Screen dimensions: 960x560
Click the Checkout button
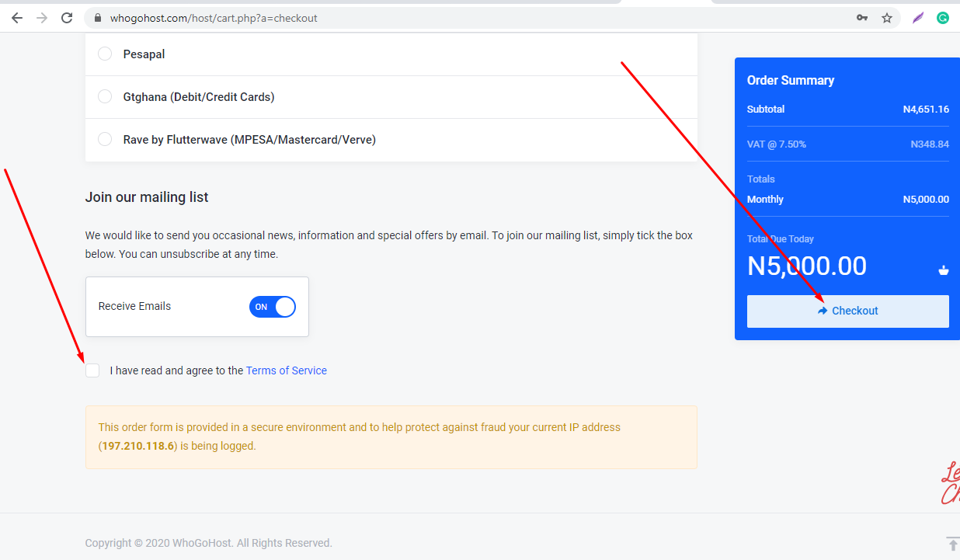coord(848,311)
